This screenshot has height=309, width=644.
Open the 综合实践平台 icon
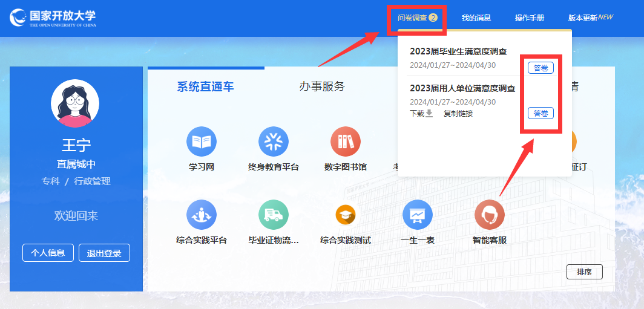pyautogui.click(x=201, y=215)
